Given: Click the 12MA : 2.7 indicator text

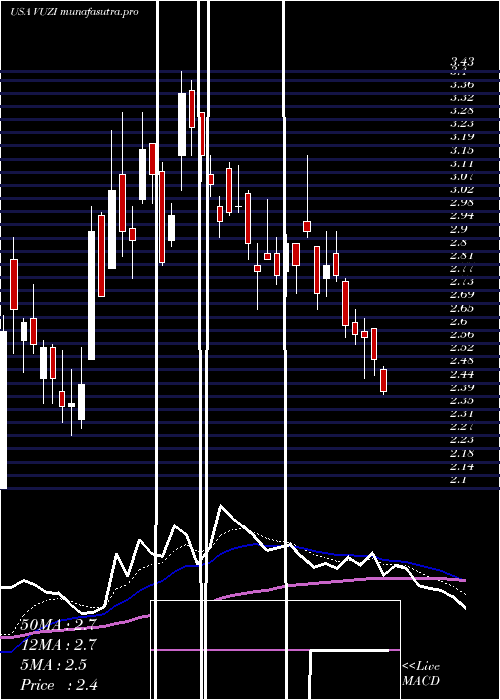Looking at the screenshot, I should pyautogui.click(x=58, y=645).
